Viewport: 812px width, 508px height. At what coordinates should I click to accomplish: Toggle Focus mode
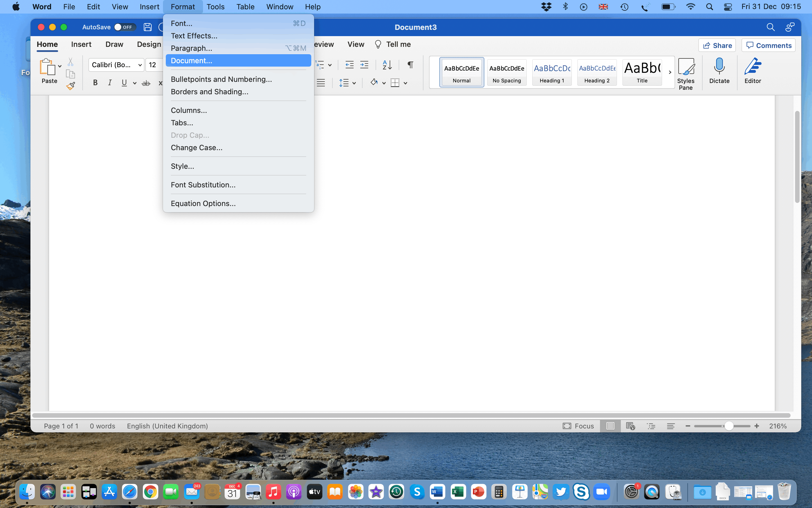click(x=579, y=426)
